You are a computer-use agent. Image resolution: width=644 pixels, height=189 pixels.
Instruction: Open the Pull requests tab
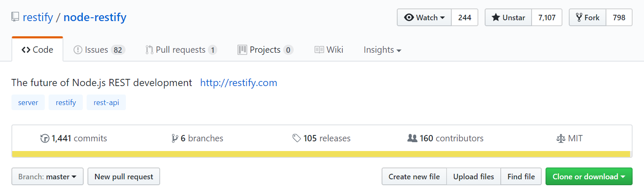(181, 50)
